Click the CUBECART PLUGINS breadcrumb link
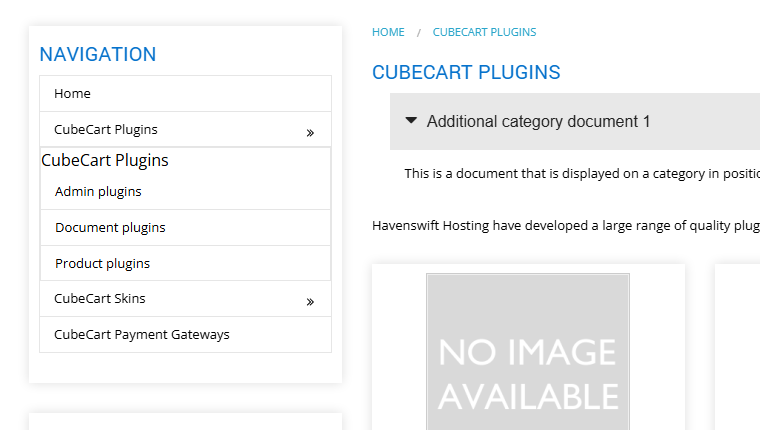 [484, 32]
